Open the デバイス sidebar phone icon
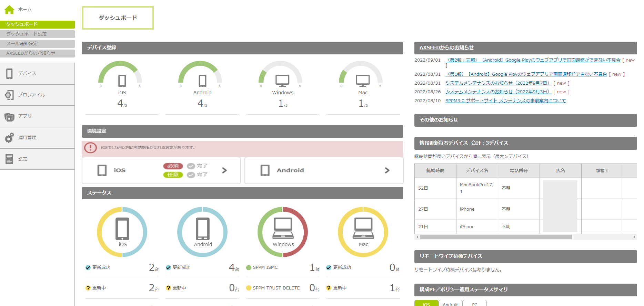 (x=9, y=74)
